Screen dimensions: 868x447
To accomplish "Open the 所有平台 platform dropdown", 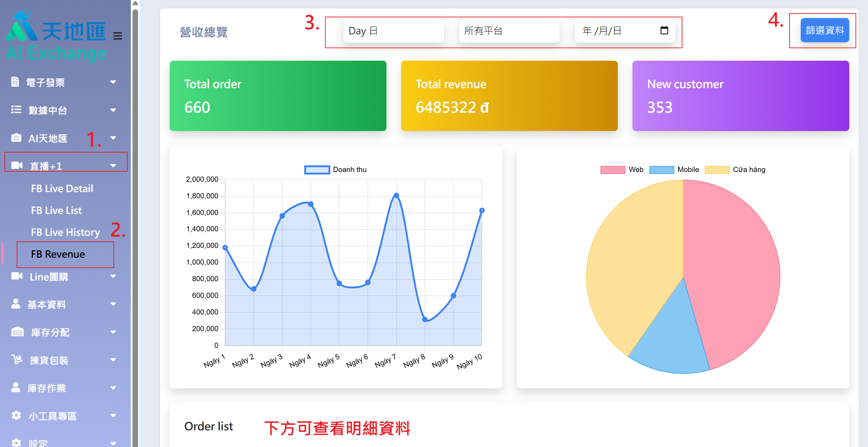I will [509, 31].
